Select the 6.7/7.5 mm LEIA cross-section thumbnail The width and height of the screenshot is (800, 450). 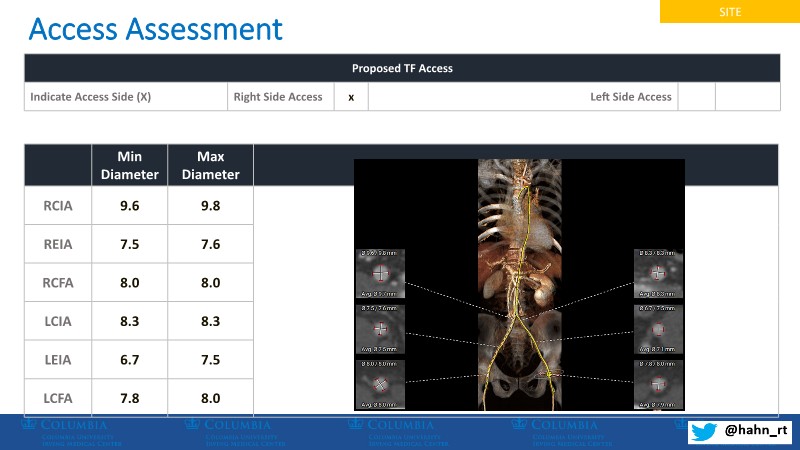[658, 328]
